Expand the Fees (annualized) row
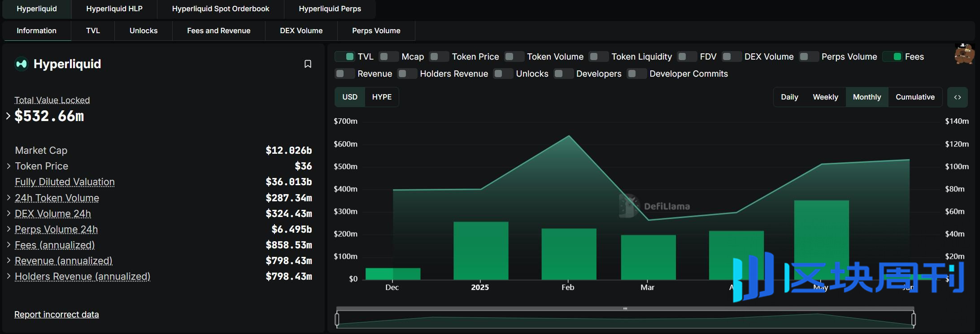 (9, 244)
